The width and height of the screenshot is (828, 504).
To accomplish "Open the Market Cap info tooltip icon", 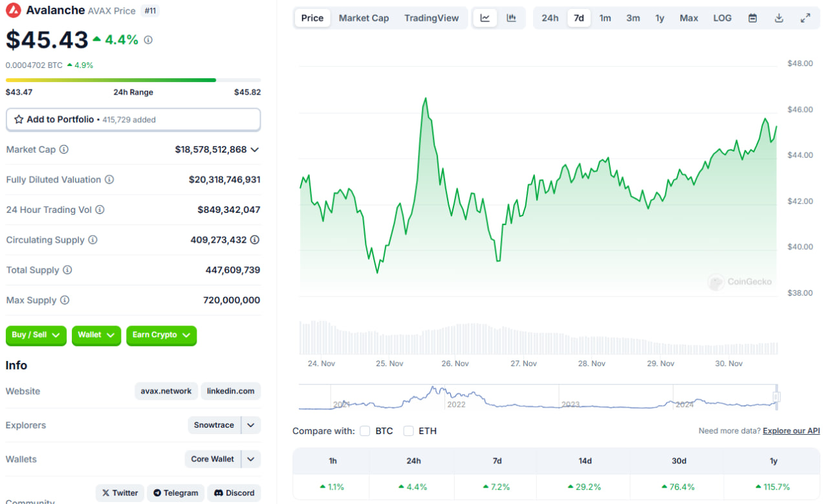I will coord(64,149).
